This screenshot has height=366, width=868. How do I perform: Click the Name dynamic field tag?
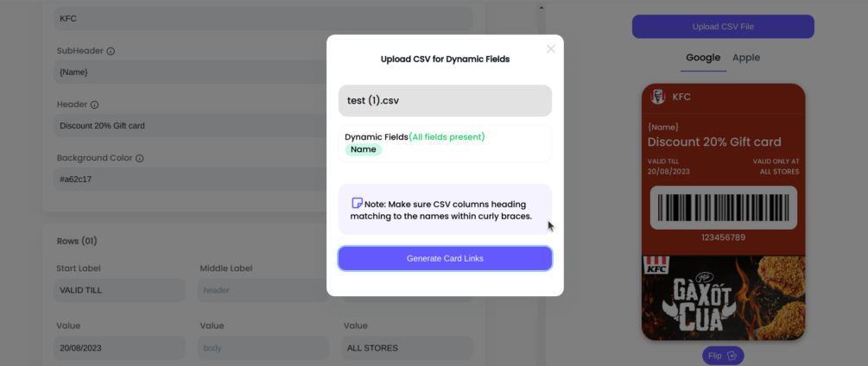click(x=363, y=149)
